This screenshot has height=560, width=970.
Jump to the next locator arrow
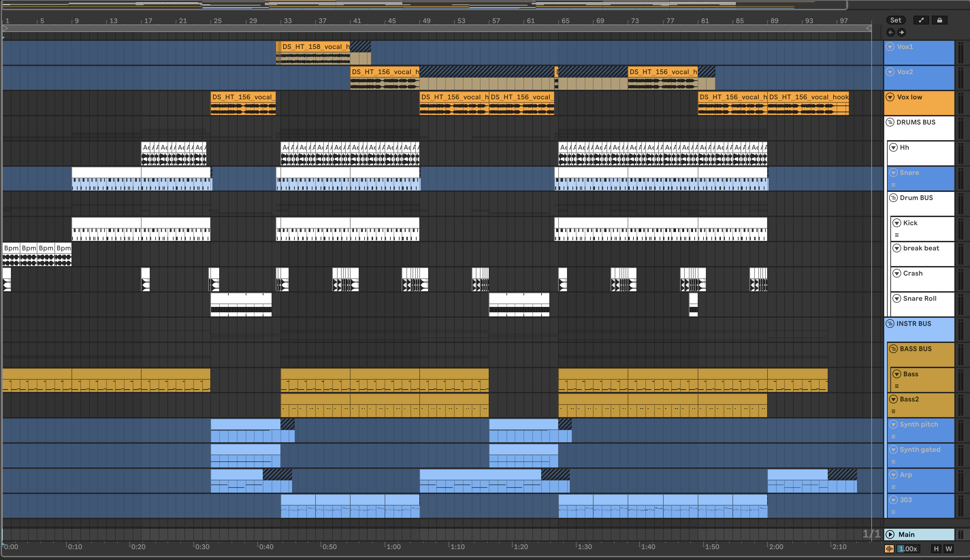point(901,32)
